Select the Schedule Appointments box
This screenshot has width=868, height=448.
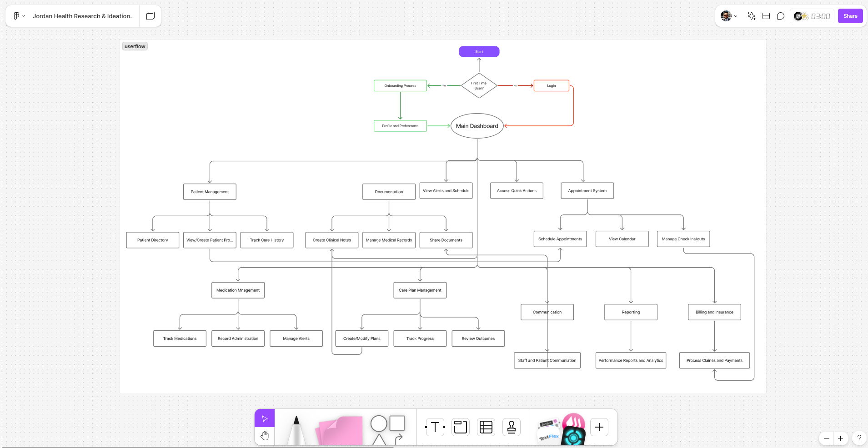pyautogui.click(x=560, y=239)
